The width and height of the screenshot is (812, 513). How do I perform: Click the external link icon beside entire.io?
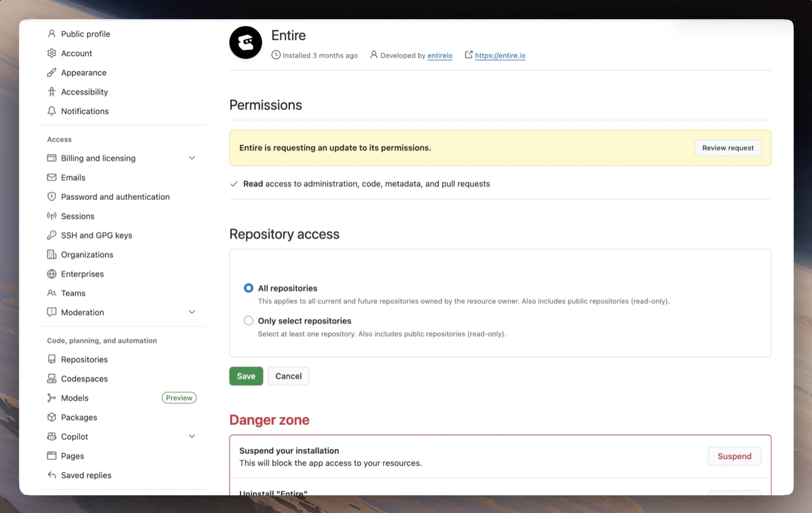point(469,55)
